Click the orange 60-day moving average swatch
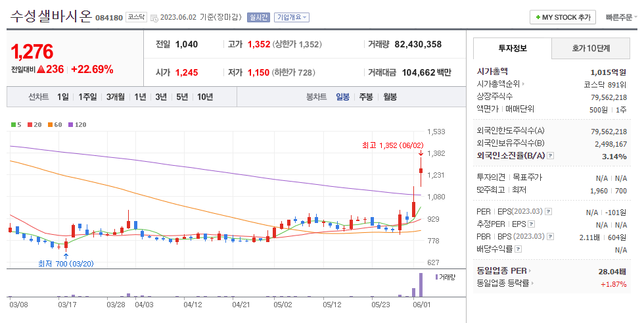Viewport: 644px width, 323px height. [50, 124]
